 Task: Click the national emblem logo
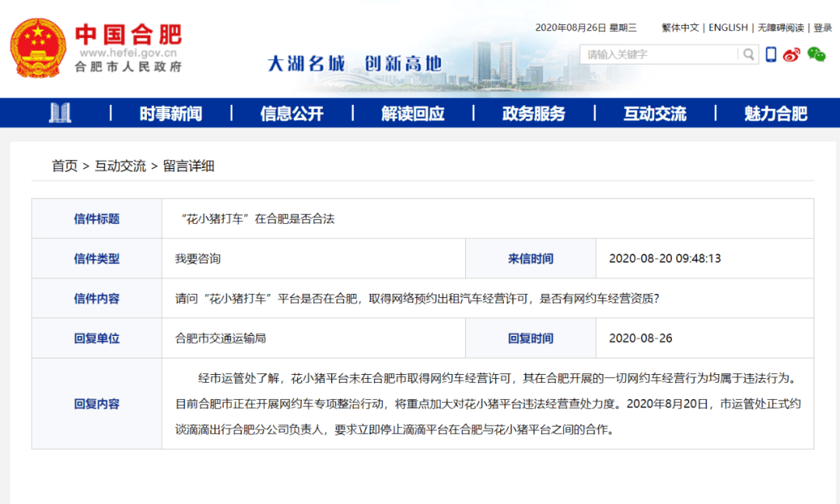pyautogui.click(x=38, y=47)
